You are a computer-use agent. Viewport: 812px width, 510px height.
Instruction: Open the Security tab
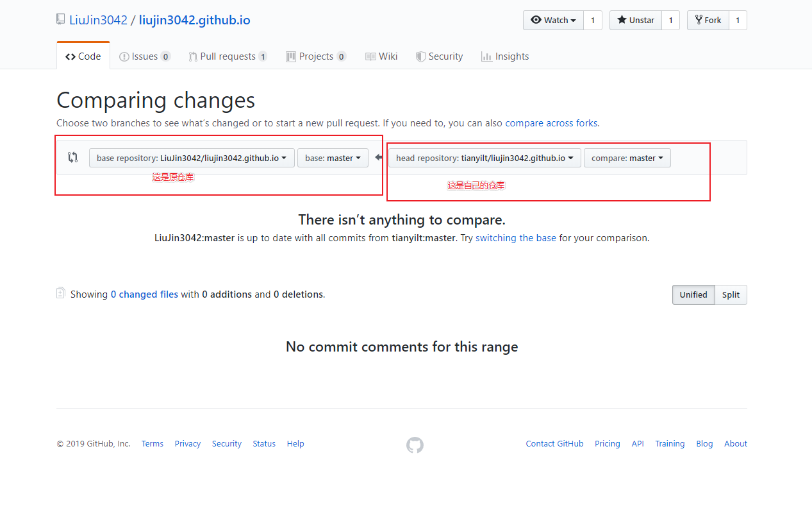[x=439, y=56]
